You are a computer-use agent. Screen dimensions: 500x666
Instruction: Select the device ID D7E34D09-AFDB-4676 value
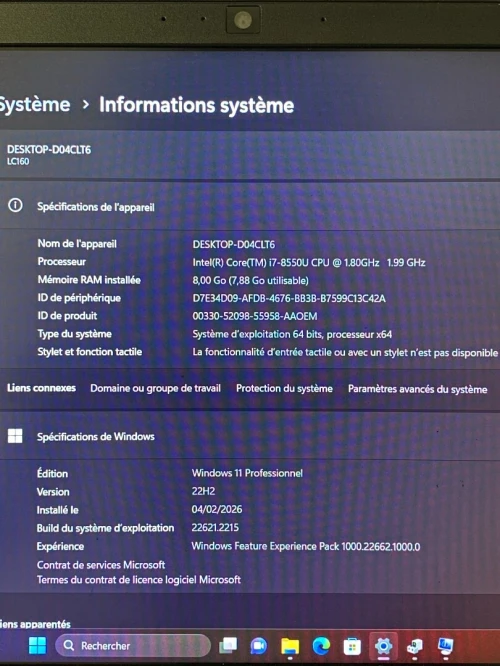[x=289, y=298]
